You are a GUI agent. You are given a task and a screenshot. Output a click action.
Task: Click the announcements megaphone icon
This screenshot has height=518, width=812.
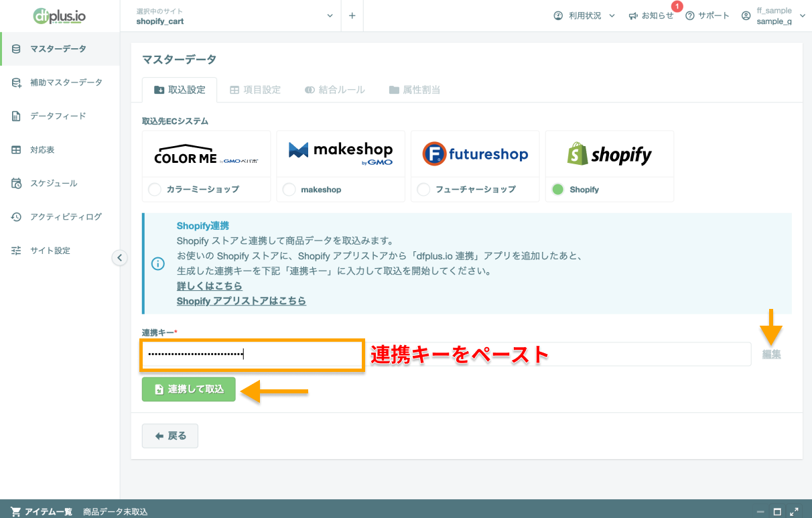click(633, 15)
